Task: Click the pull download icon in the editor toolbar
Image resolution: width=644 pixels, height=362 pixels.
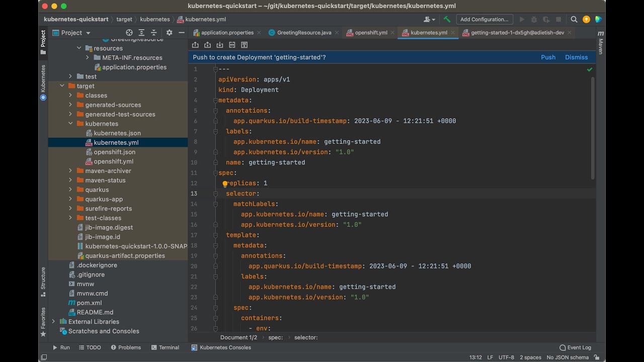Action: (x=219, y=45)
